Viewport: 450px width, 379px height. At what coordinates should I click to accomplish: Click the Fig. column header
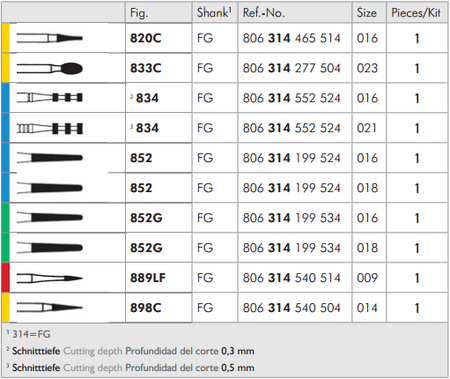click(139, 13)
